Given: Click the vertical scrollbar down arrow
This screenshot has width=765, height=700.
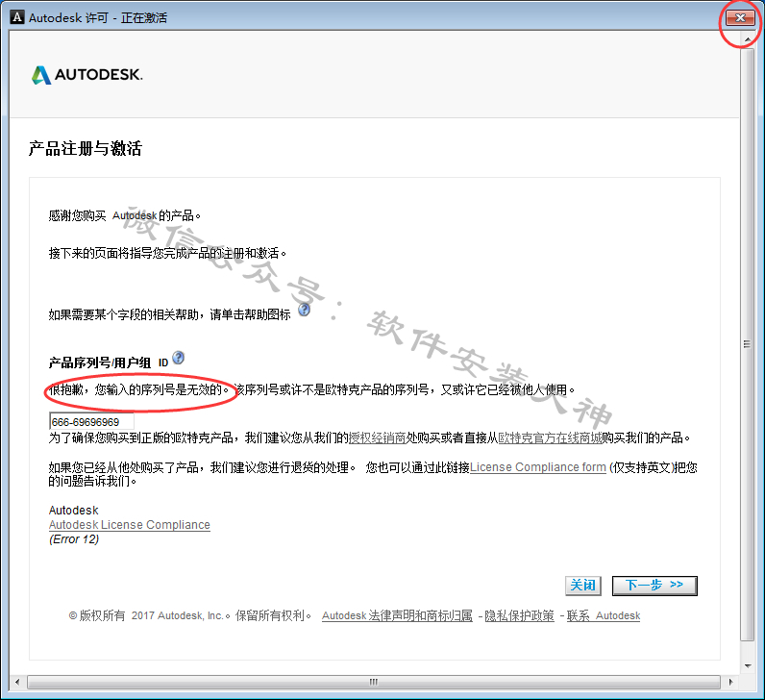Looking at the screenshot, I should pyautogui.click(x=747, y=665).
